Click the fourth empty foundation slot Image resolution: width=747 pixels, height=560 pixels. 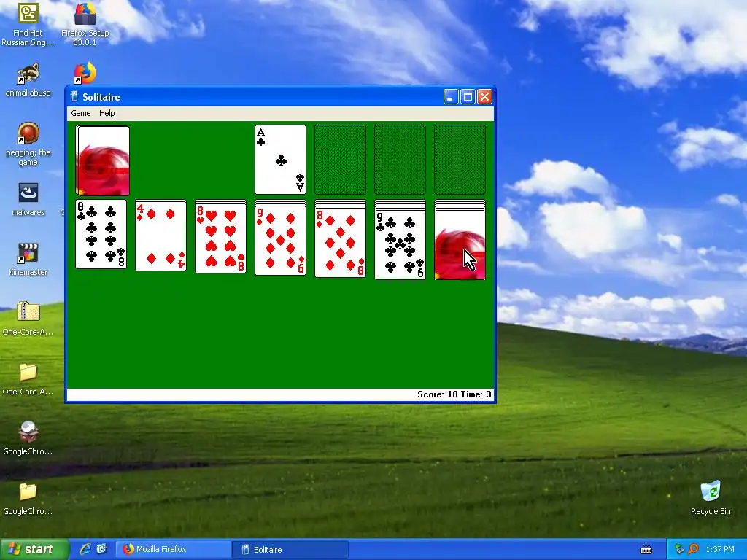click(x=460, y=160)
